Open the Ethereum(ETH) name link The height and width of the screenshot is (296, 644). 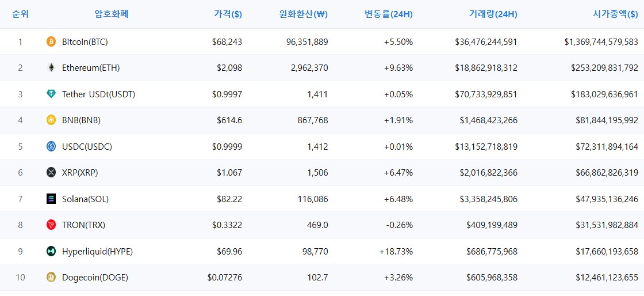pos(91,69)
